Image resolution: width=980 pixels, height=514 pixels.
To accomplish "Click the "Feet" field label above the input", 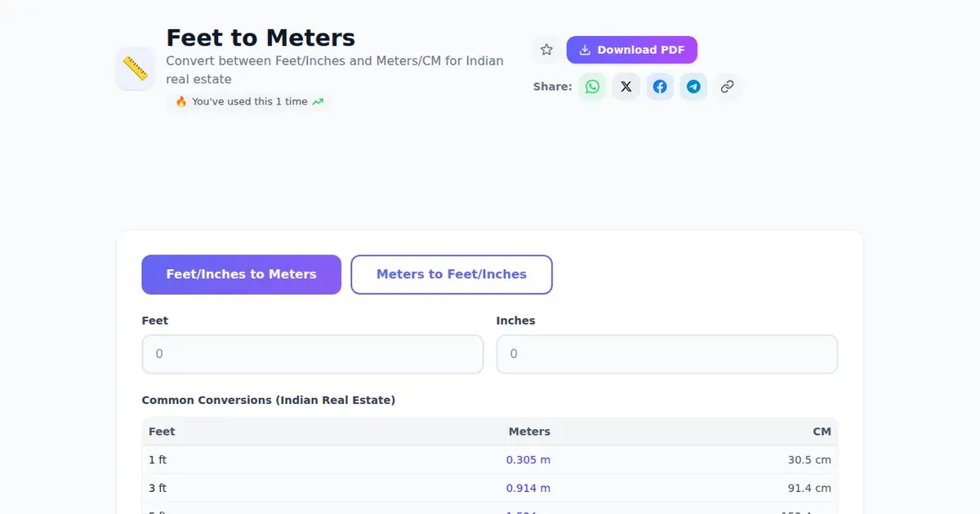I will [155, 321].
